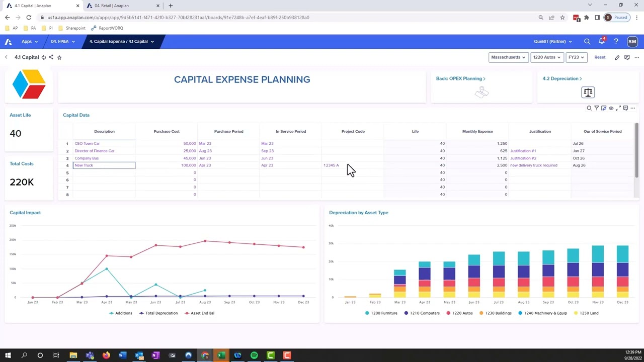Open the Sharepoint bookmark folder
Image resolution: width=644 pixels, height=362 pixels.
click(72, 28)
